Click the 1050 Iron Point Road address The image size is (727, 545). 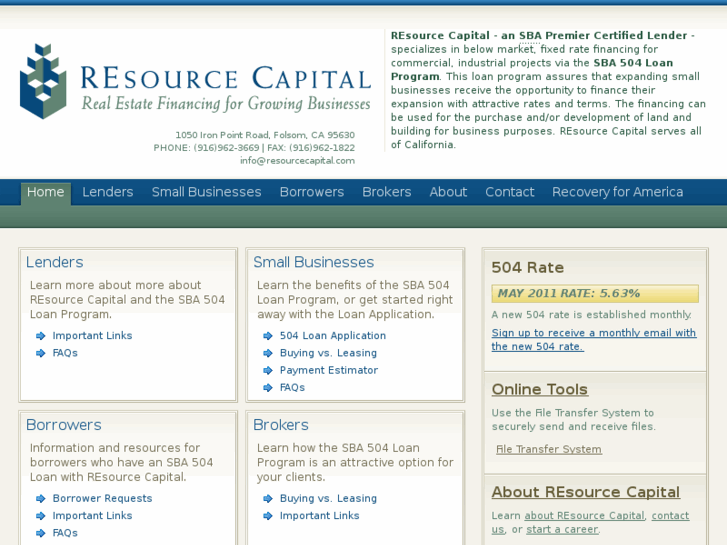tap(265, 135)
